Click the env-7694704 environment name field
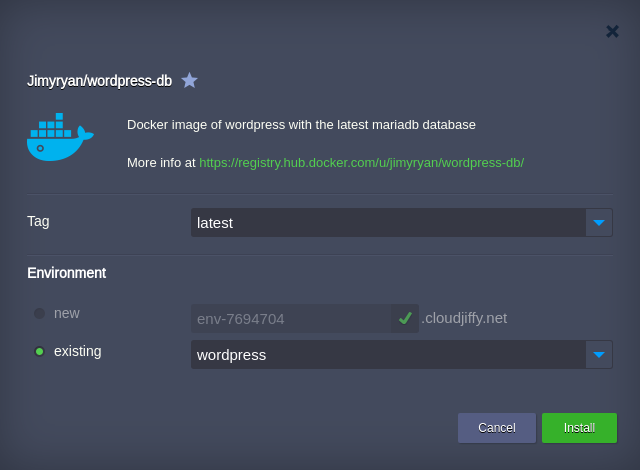Image resolution: width=640 pixels, height=470 pixels. click(291, 319)
